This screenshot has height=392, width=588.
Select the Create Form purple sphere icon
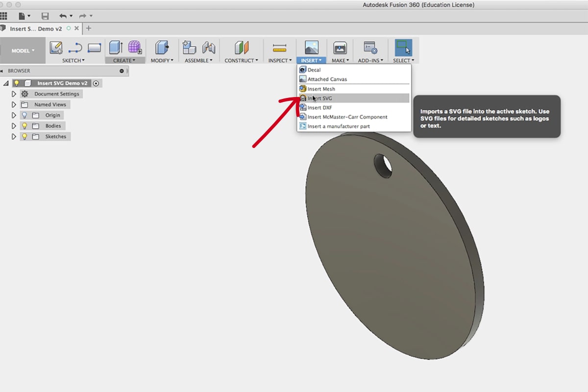coord(135,48)
